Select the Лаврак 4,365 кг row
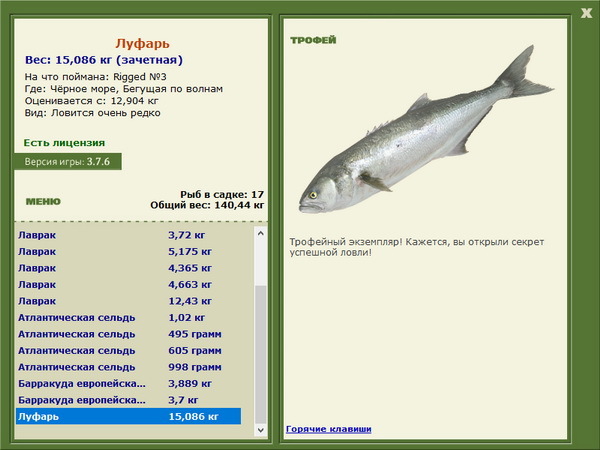 129,268
